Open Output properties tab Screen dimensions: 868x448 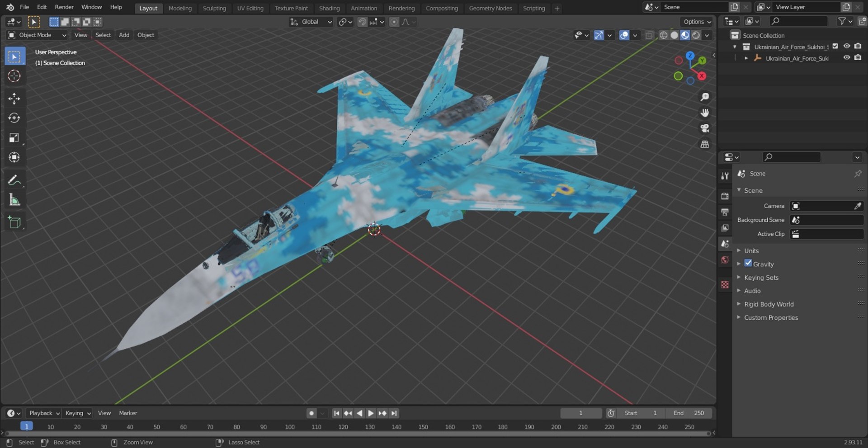725,212
